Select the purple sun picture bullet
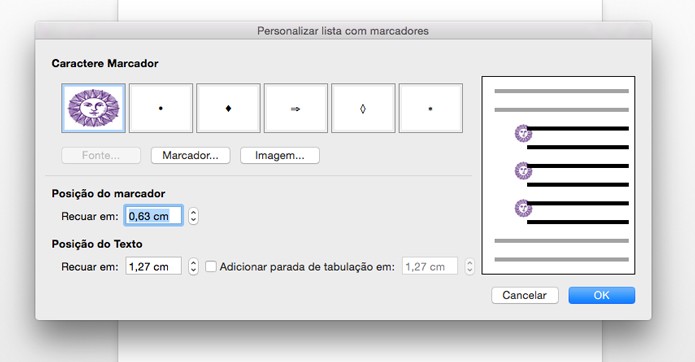695x362 pixels. click(94, 108)
